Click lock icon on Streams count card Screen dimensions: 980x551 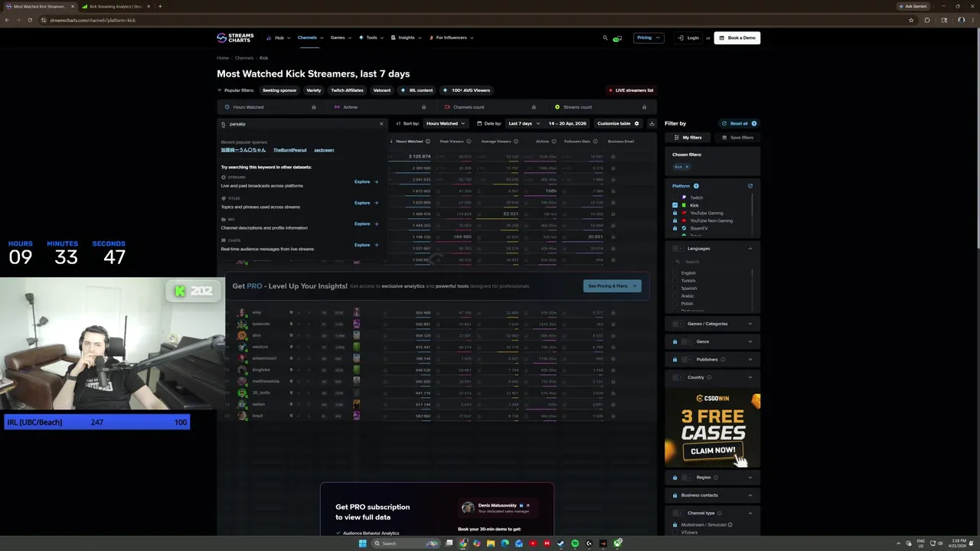(644, 107)
